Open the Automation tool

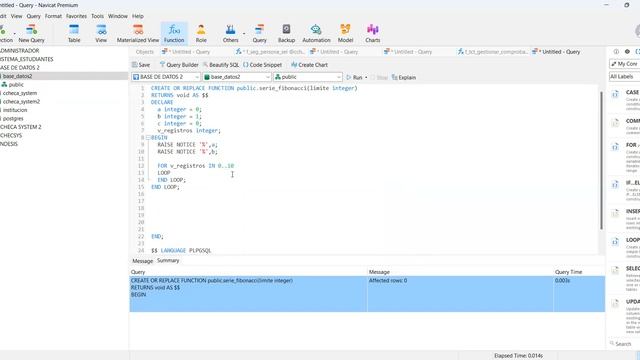[316, 33]
